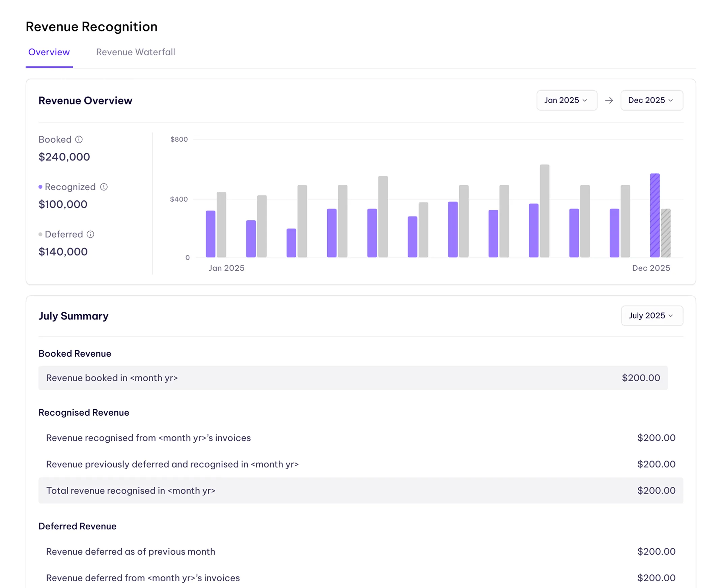Open the Booked info tooltip
This screenshot has width=720, height=588.
point(80,139)
